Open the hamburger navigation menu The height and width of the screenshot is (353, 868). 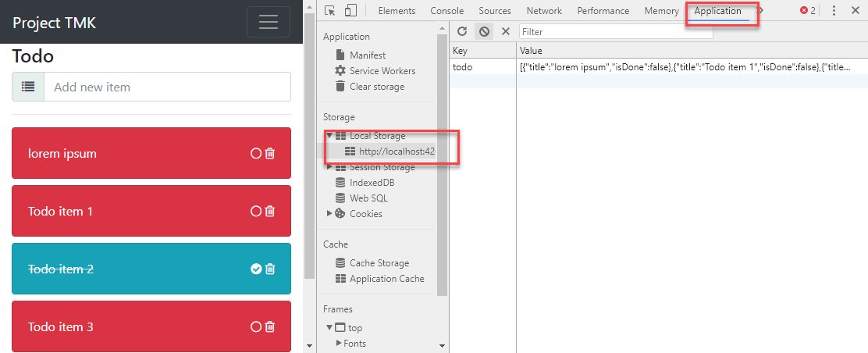[x=269, y=22]
